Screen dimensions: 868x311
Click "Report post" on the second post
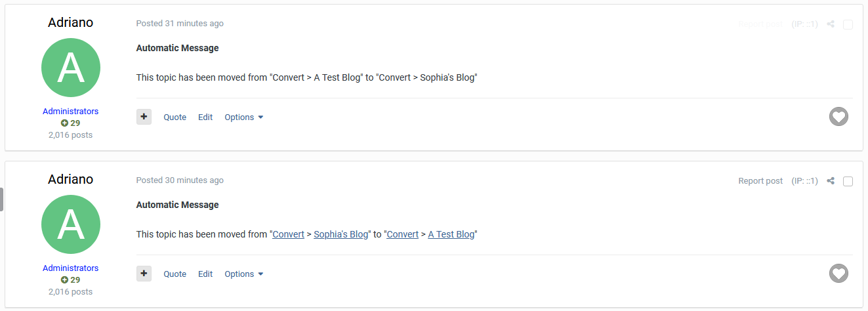pos(760,181)
